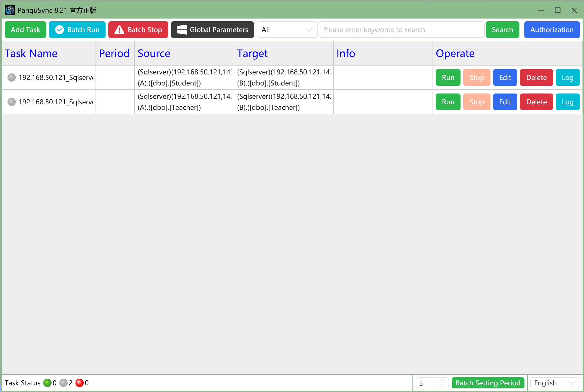Edit the Teacher sync task
The height and width of the screenshot is (392, 584).
coord(505,102)
